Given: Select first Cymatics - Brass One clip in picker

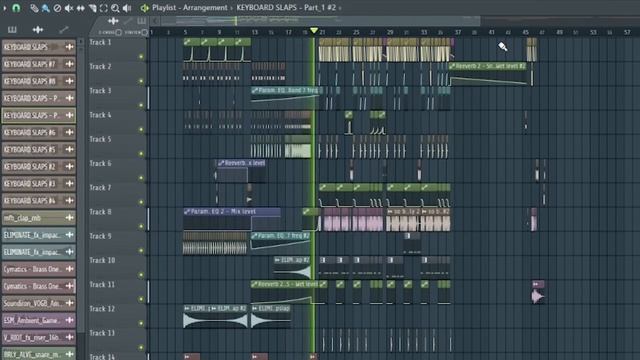Looking at the screenshot, I should [x=39, y=269].
